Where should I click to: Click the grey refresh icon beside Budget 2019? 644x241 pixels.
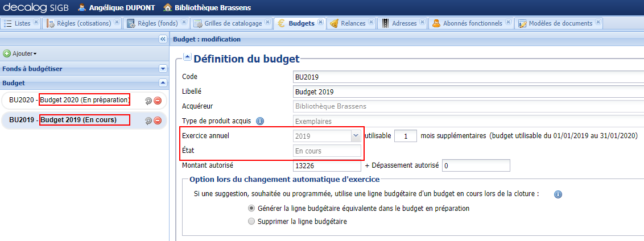[148, 120]
